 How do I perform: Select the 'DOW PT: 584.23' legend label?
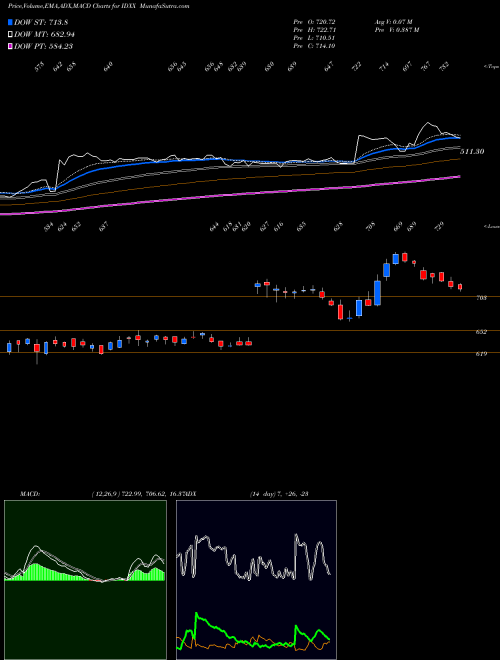44,46
